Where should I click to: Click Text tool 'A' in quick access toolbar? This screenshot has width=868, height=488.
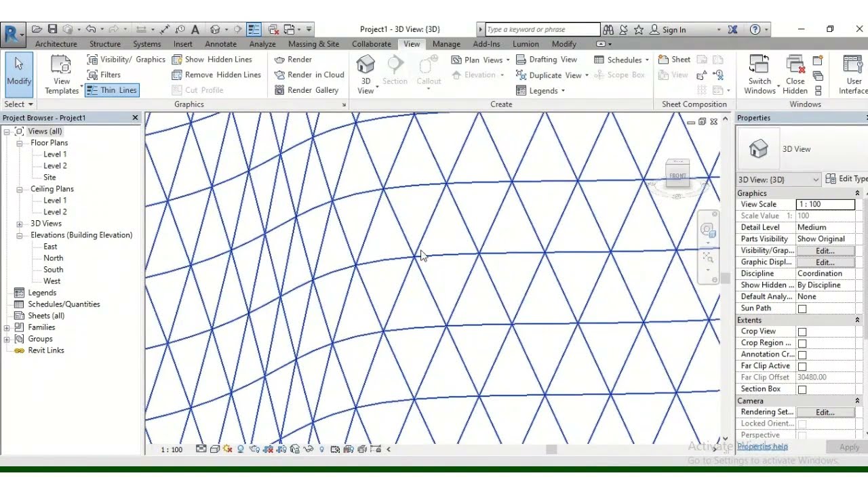[195, 30]
